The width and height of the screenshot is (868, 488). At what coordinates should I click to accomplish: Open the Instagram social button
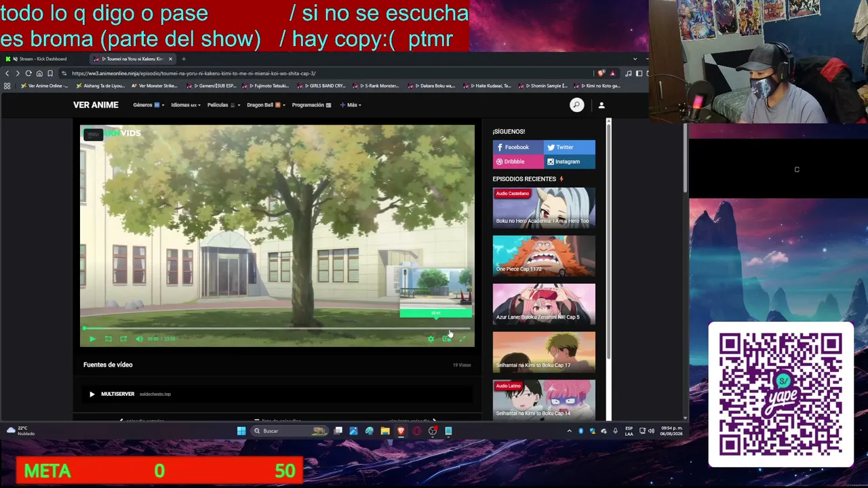(570, 162)
